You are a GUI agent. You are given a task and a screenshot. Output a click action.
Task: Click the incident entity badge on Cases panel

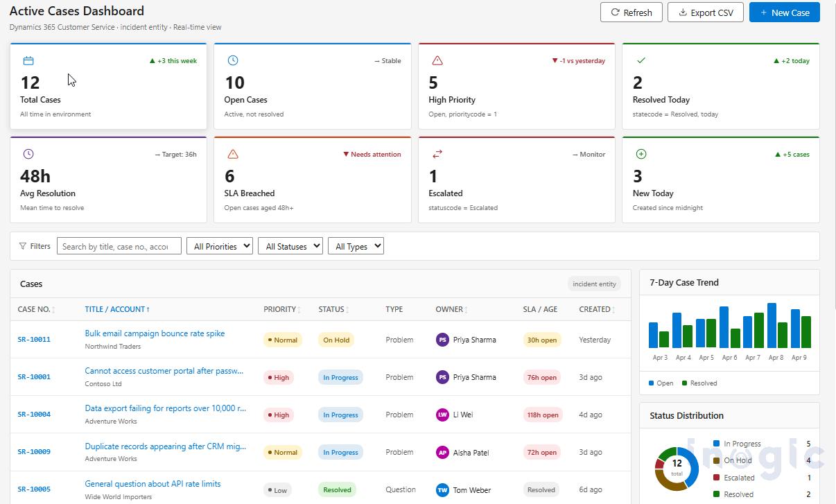pos(594,284)
